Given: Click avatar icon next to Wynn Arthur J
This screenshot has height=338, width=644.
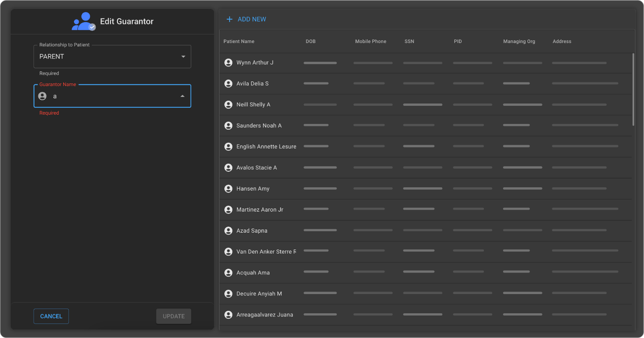Looking at the screenshot, I should coord(229,63).
